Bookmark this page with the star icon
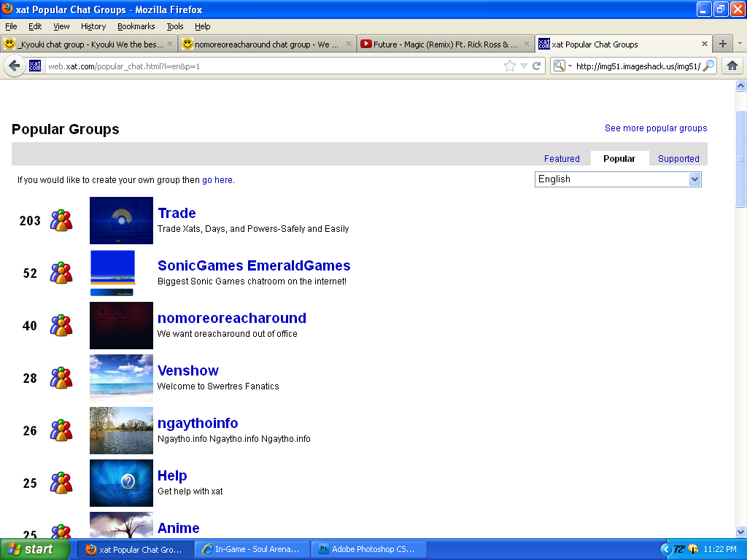Image resolution: width=747 pixels, height=560 pixels. [x=510, y=66]
